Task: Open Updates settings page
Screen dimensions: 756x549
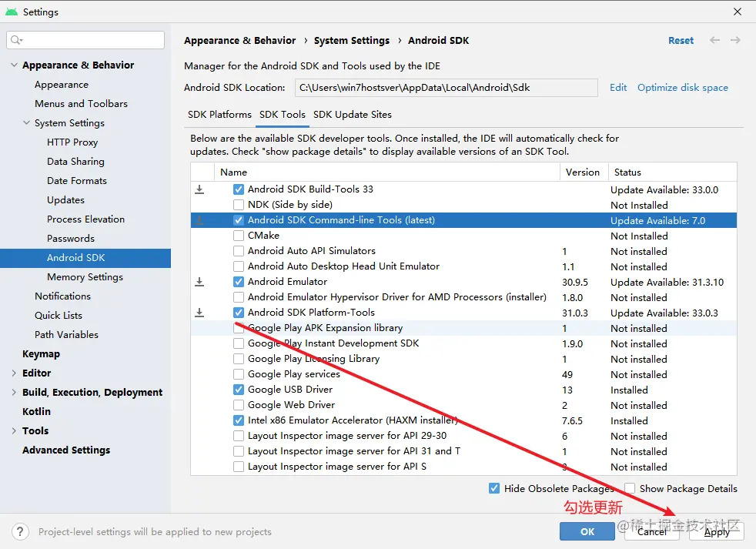Action: [65, 200]
